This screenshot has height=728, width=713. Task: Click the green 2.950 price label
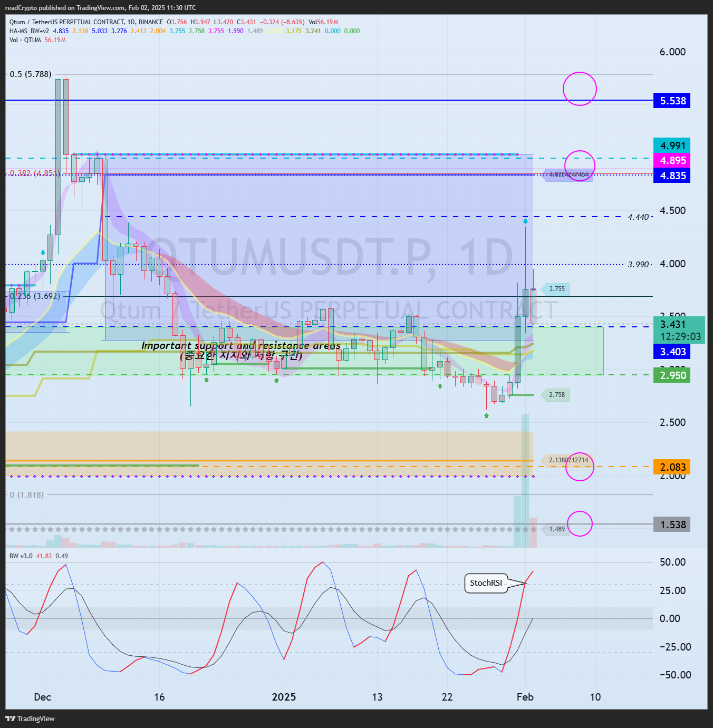pos(672,375)
